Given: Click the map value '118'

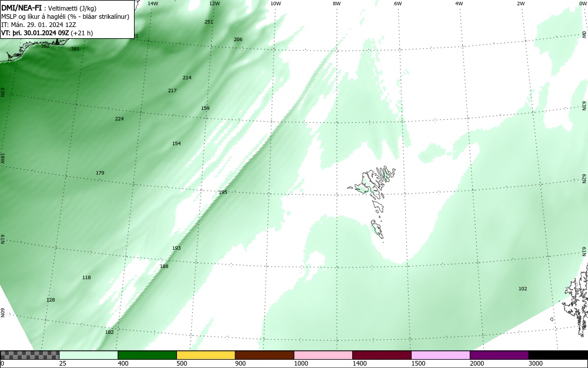Looking at the screenshot, I should click(86, 277).
